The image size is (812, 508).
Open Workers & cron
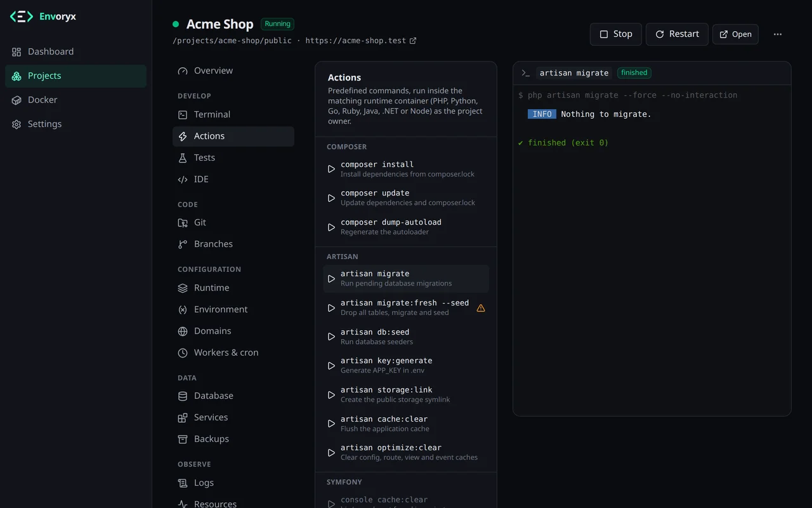coord(233,352)
